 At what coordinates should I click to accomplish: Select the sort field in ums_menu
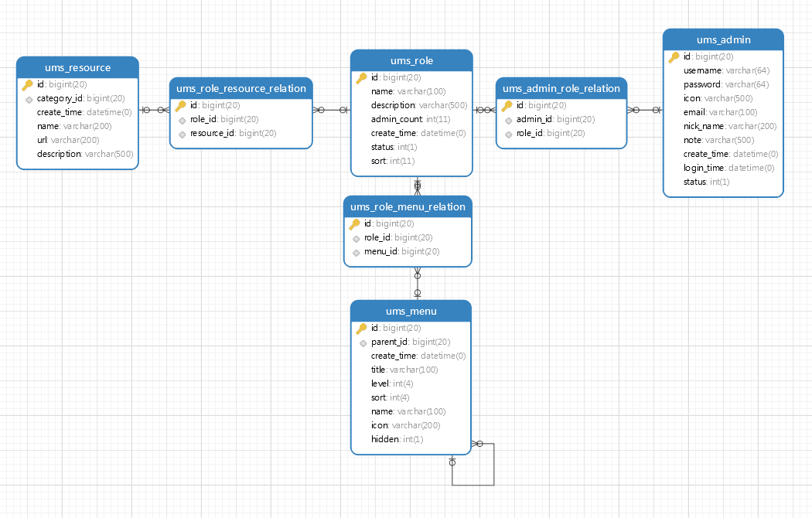click(x=390, y=398)
